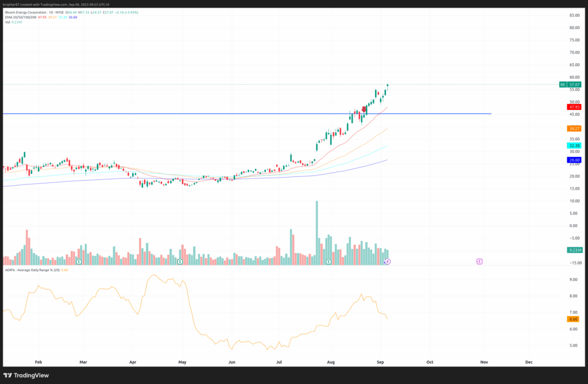Click the Jul label on time axis
Viewport: 588px width, 384px height.
(279, 362)
